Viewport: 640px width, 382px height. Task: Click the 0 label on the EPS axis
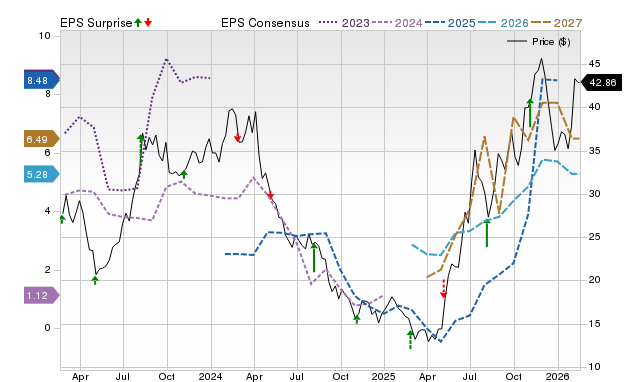click(x=47, y=328)
